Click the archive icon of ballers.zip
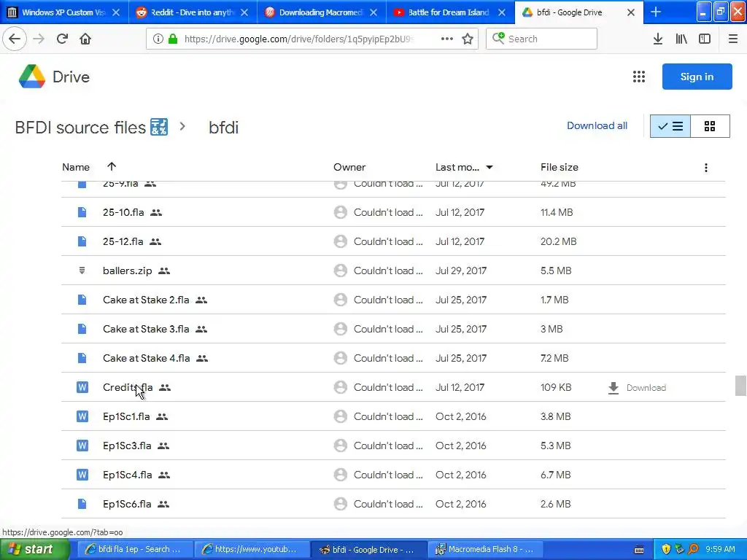The height and width of the screenshot is (560, 747). pos(82,271)
